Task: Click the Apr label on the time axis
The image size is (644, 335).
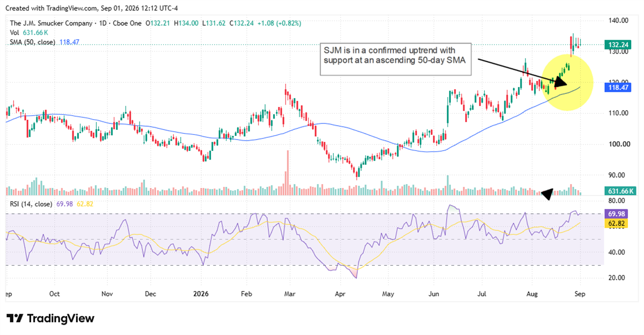Action: click(x=340, y=294)
